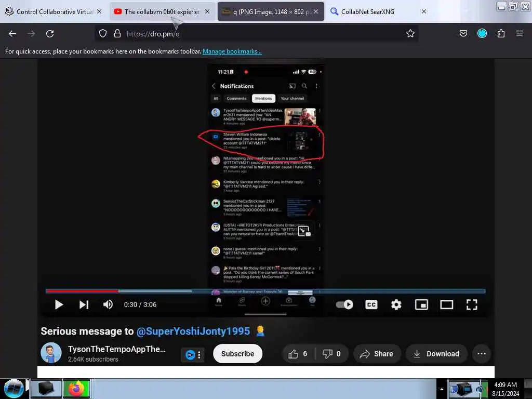Viewport: 532px width, 399px height.
Task: Toggle the autoplay switch
Action: pos(344,304)
